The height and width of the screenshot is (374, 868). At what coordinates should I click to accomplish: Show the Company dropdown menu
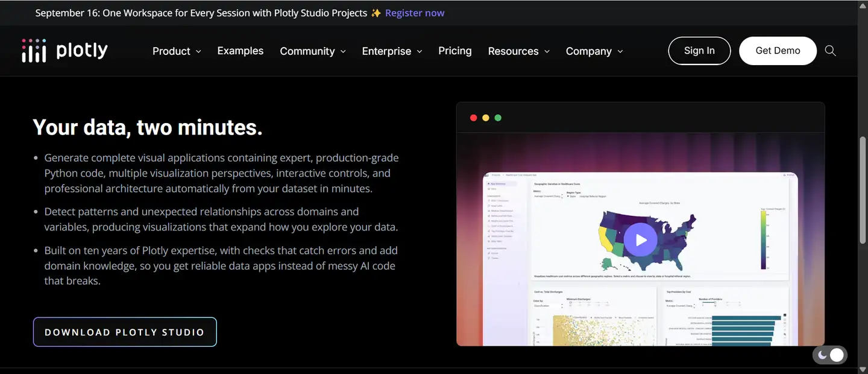(594, 51)
